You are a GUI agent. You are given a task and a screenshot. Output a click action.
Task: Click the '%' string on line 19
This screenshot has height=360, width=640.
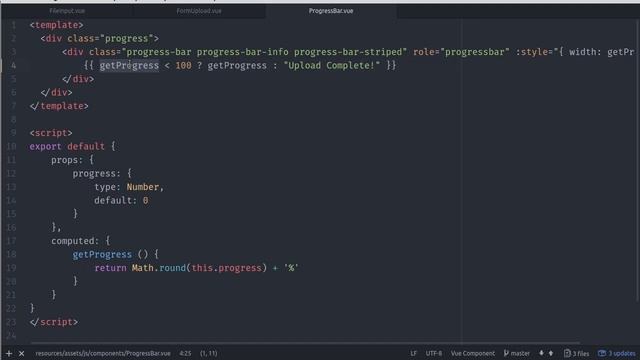coord(291,268)
